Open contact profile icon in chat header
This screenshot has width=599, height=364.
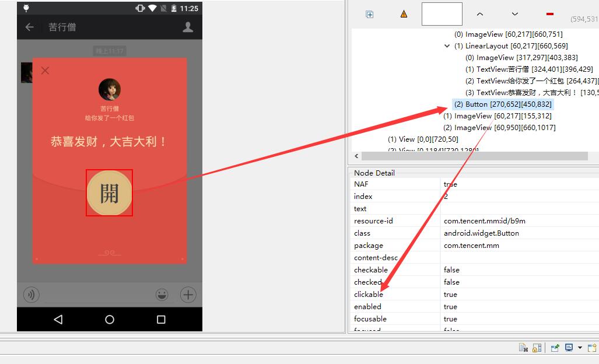[x=188, y=27]
